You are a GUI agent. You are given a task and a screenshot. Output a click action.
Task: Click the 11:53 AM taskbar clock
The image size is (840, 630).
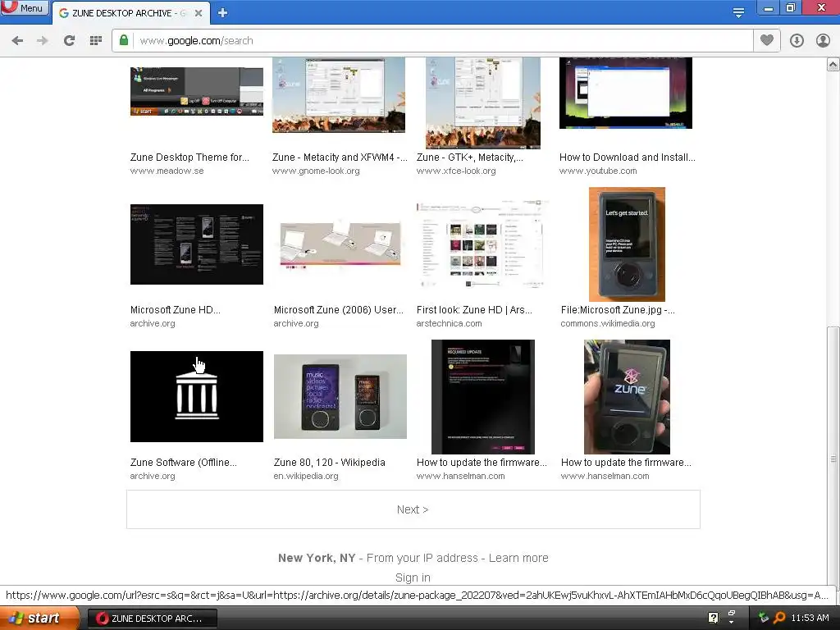[810, 618]
